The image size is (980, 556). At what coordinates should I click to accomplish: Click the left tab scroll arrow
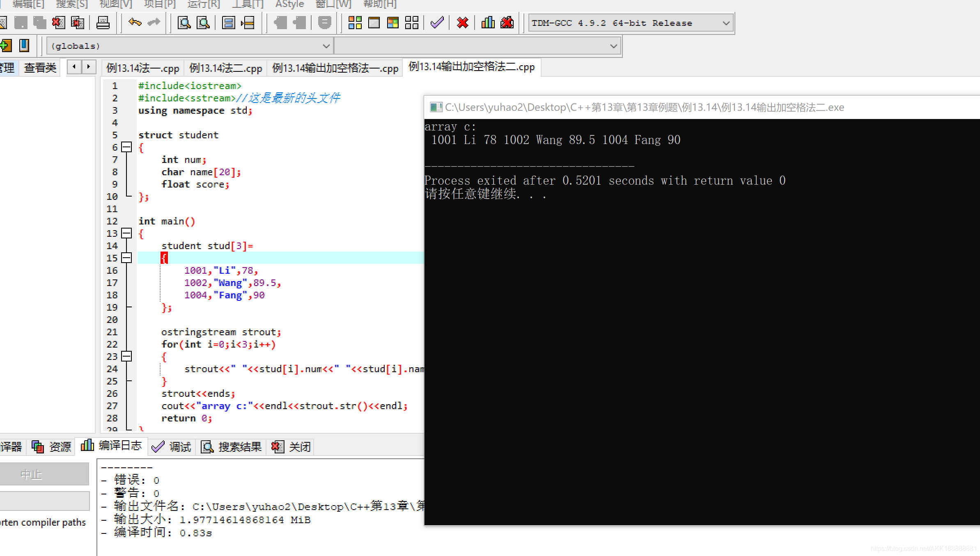pos(74,66)
